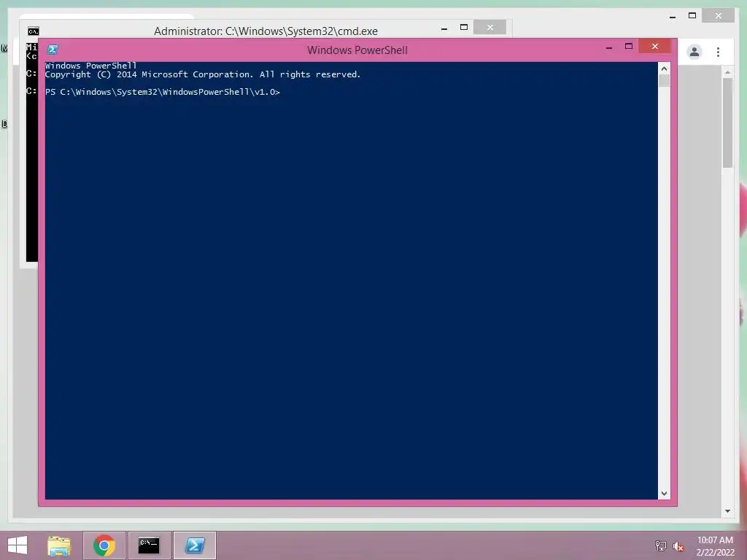Close the cmd.exe Administrator window
The width and height of the screenshot is (747, 560).
point(489,27)
